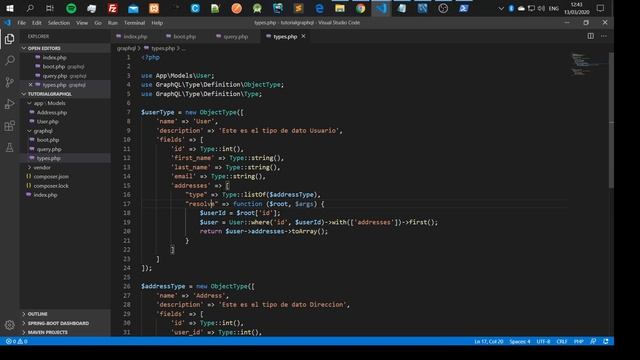This screenshot has width=640, height=360.
Task: Open Bluetooth tray icon
Action: click(x=511, y=8)
